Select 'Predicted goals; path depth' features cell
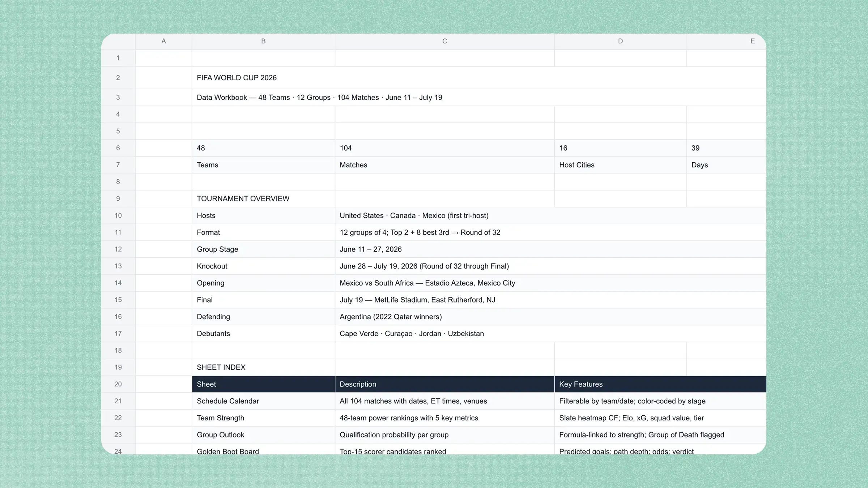This screenshot has width=868, height=488. pos(660,449)
